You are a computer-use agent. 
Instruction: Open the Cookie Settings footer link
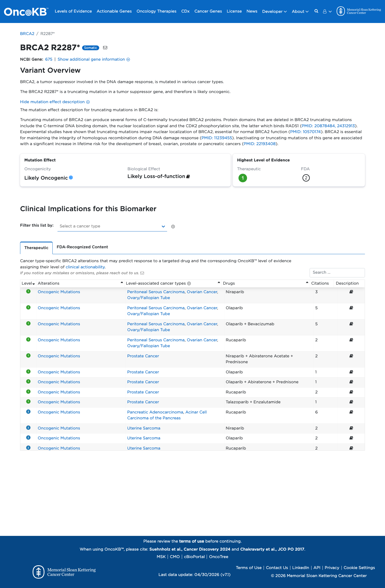pos(359,568)
